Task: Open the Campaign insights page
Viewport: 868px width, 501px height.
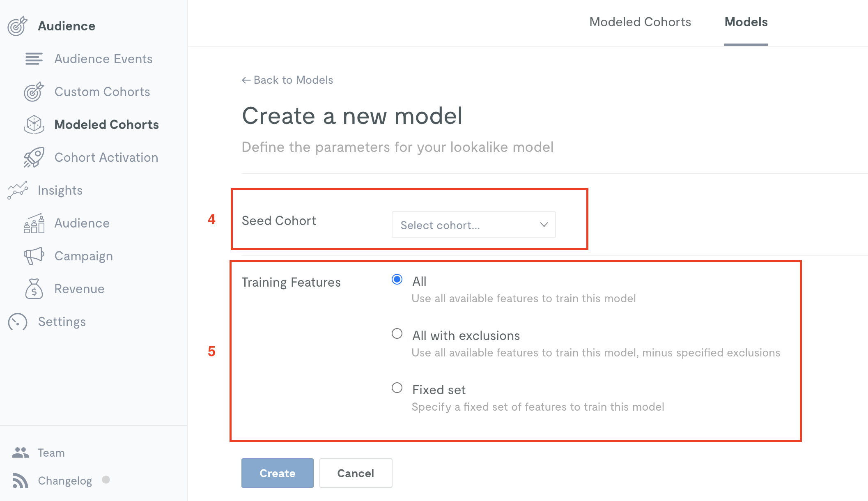Action: point(84,256)
